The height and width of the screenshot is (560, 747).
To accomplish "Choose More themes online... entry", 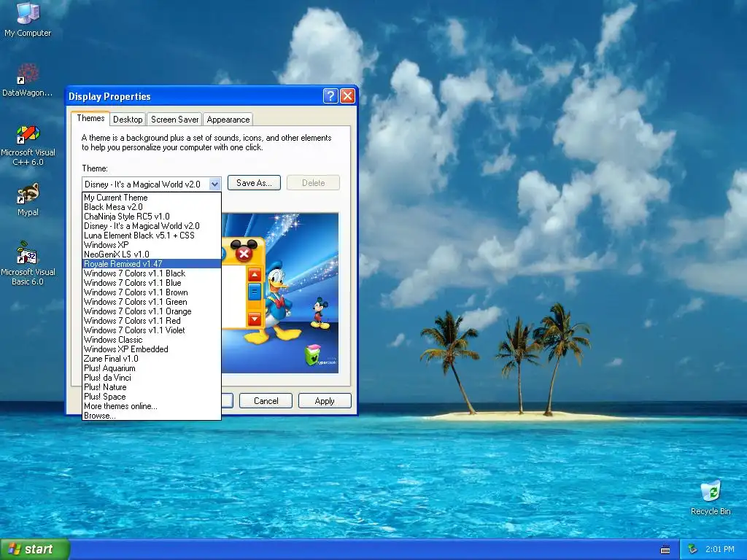I will pos(152,406).
